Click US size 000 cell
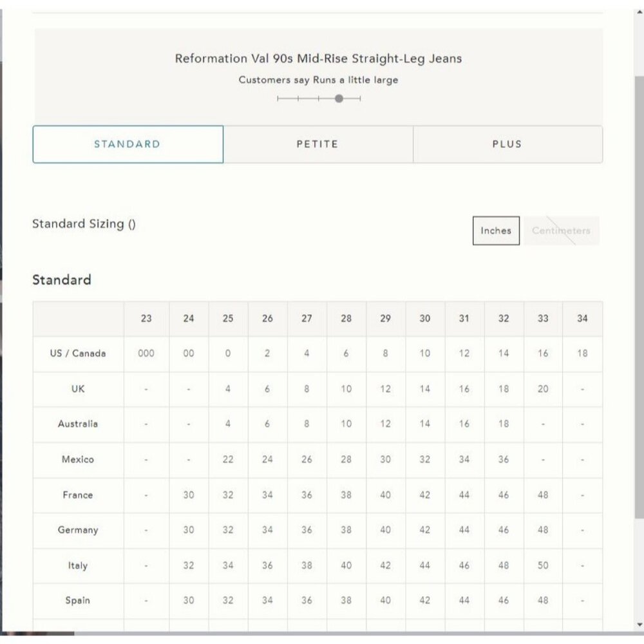 146,354
